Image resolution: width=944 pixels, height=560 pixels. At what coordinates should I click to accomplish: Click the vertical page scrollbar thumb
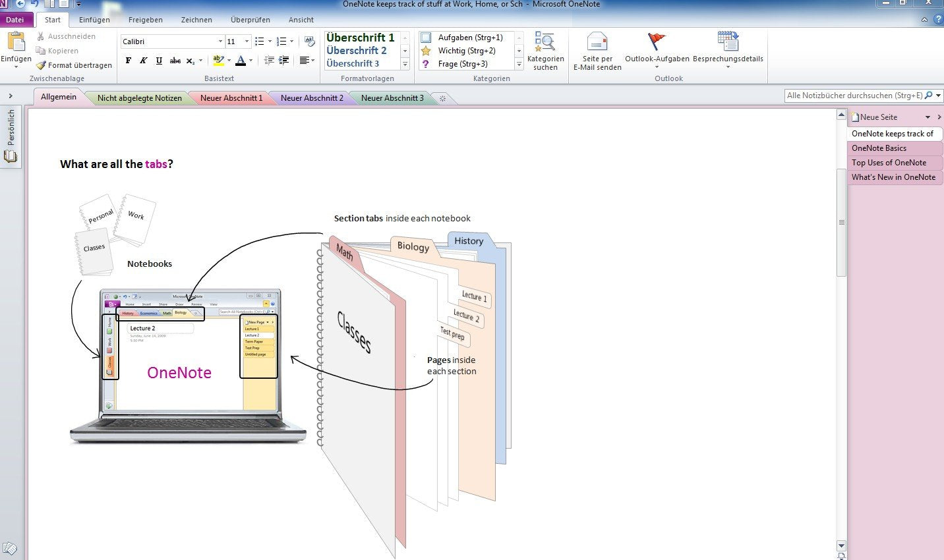click(x=841, y=222)
